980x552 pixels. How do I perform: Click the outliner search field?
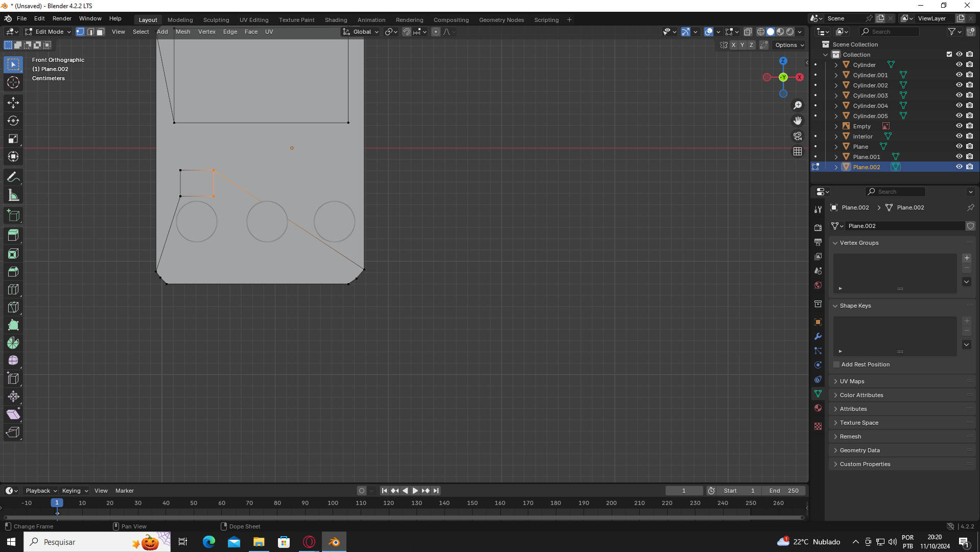tap(889, 32)
